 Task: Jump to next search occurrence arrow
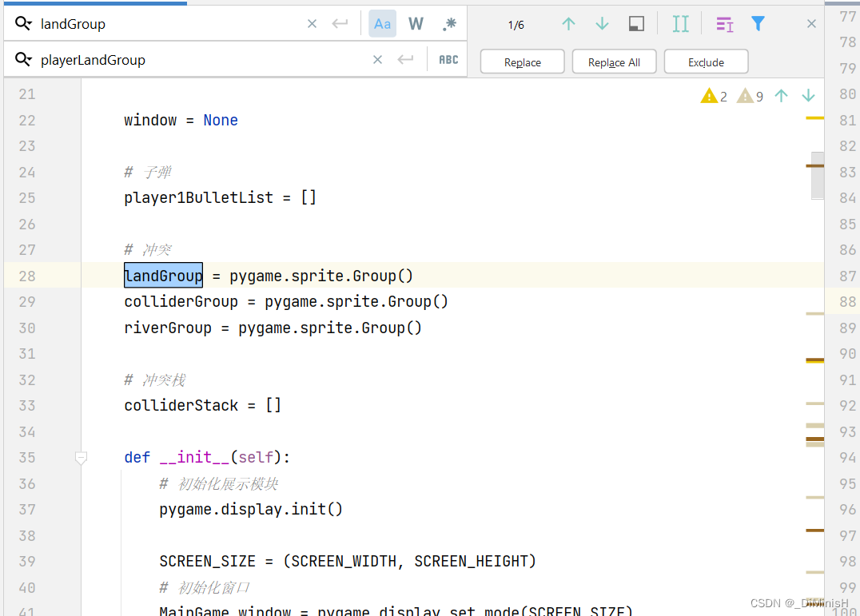(x=602, y=24)
